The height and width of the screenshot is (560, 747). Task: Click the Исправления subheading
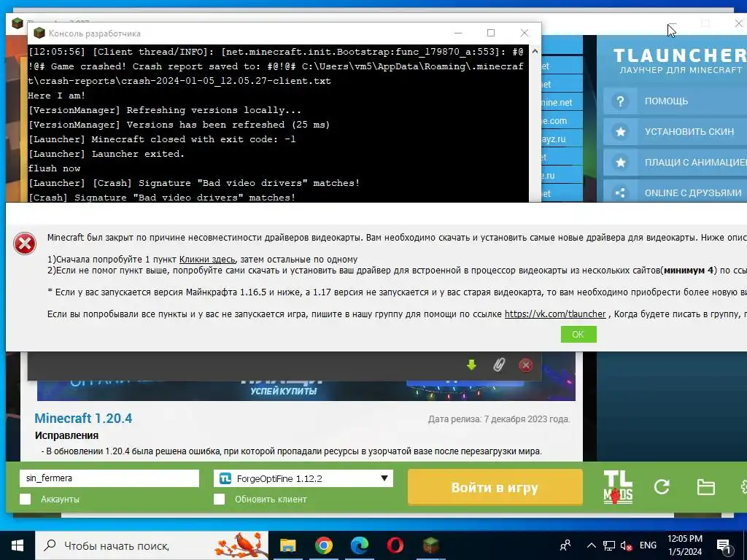[x=66, y=436]
